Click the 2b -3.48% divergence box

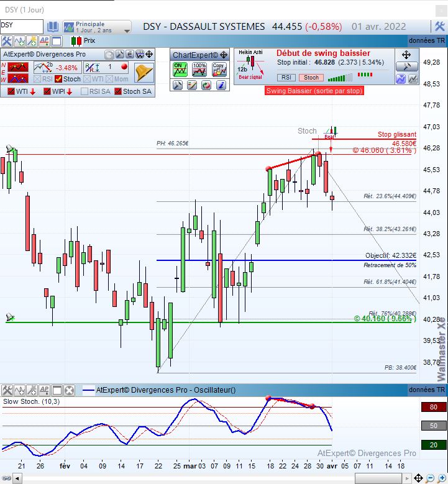[x=57, y=67]
